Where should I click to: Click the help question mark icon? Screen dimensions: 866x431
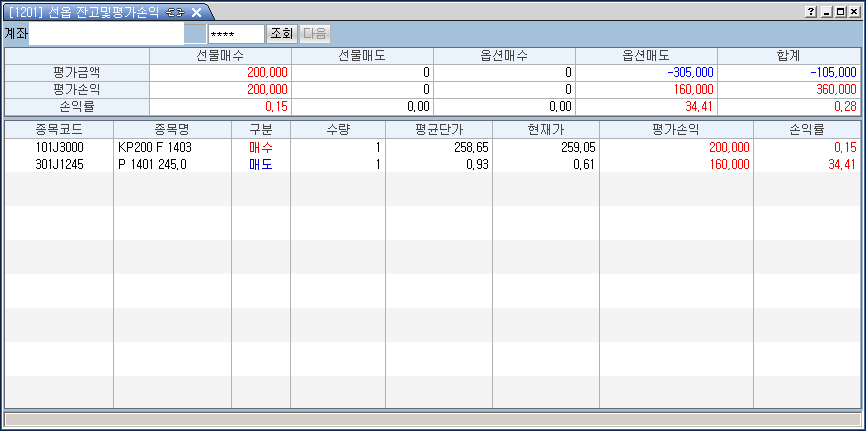click(811, 12)
